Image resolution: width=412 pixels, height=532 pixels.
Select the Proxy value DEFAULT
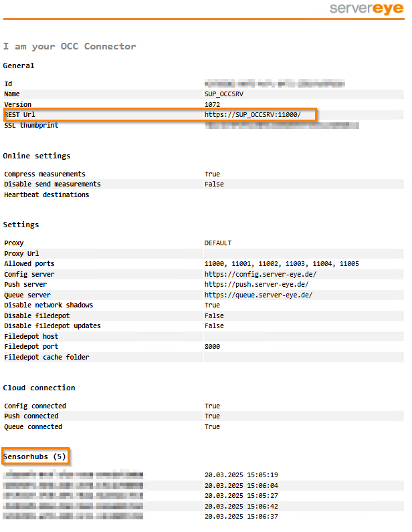pos(218,243)
